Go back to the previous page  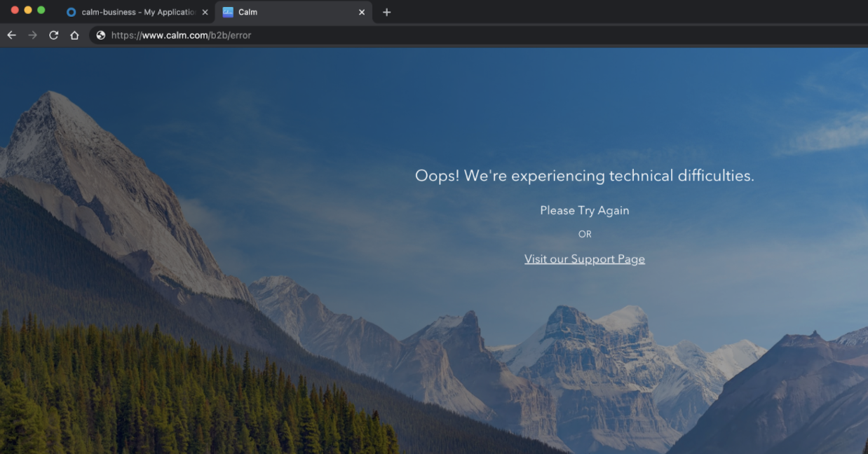tap(11, 35)
